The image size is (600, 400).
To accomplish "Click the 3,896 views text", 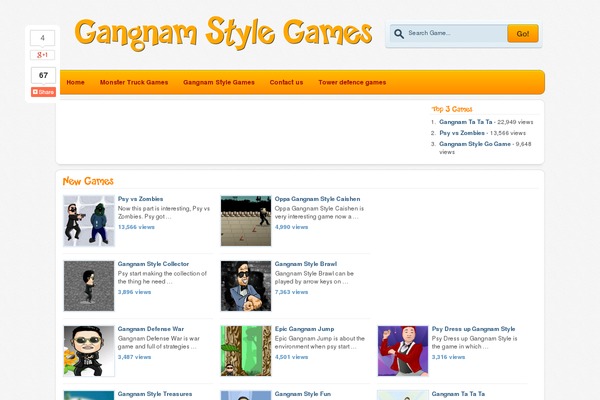I will [134, 292].
